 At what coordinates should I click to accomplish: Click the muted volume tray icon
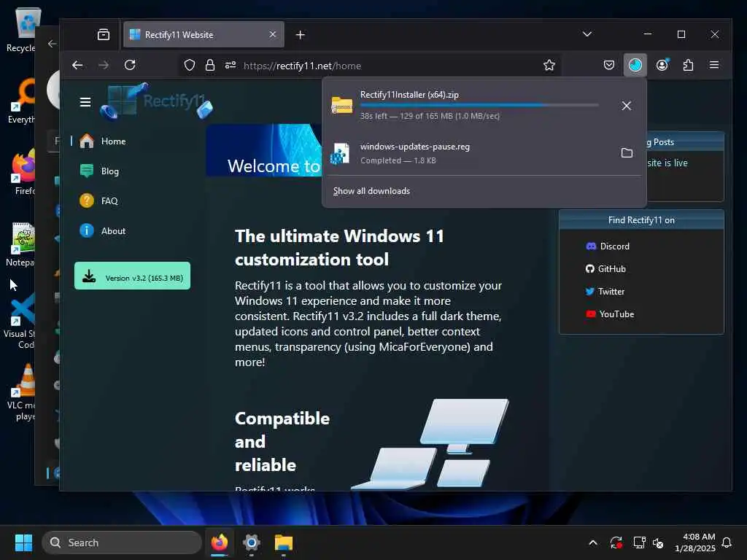(658, 542)
